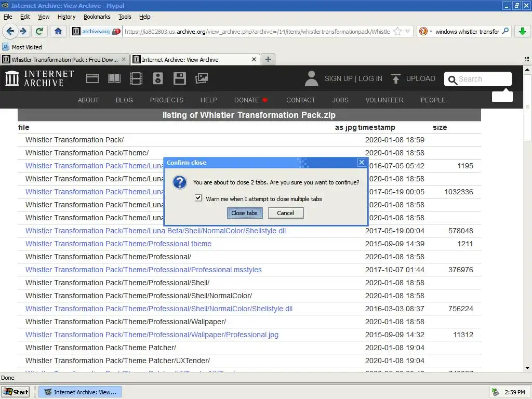Open the ABOUT navigation link
This screenshot has height=399, width=532.
point(88,100)
